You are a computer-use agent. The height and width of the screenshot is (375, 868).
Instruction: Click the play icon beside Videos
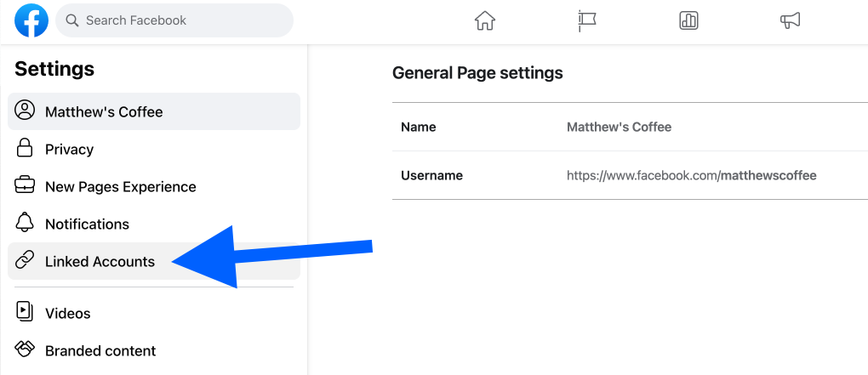pyautogui.click(x=25, y=311)
